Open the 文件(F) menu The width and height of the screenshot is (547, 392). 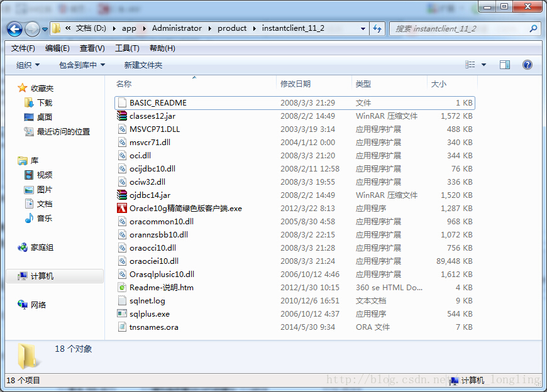pos(23,48)
